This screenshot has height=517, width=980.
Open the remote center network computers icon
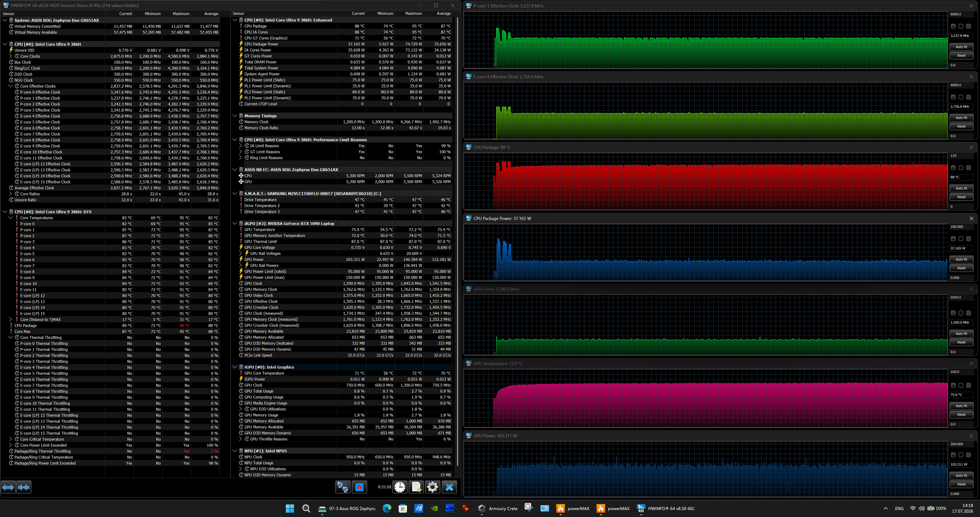(x=342, y=487)
